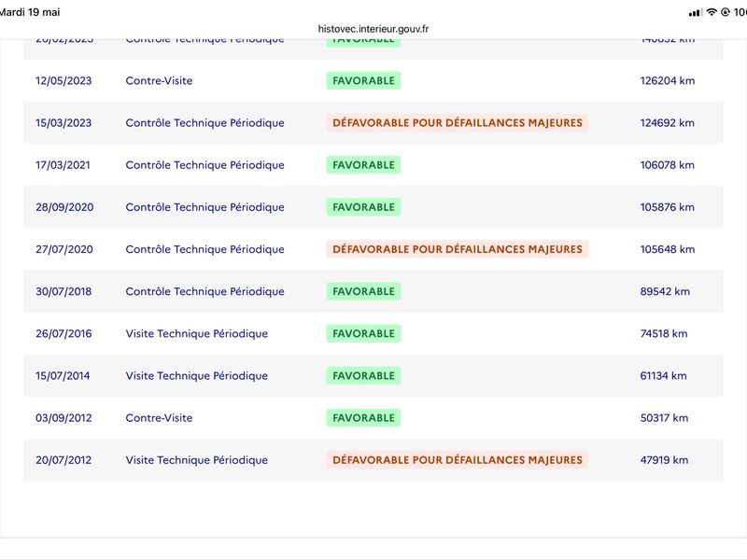This screenshot has height=560, width=747.
Task: Click the 17/03/2021 date cell
Action: pyautogui.click(x=63, y=165)
